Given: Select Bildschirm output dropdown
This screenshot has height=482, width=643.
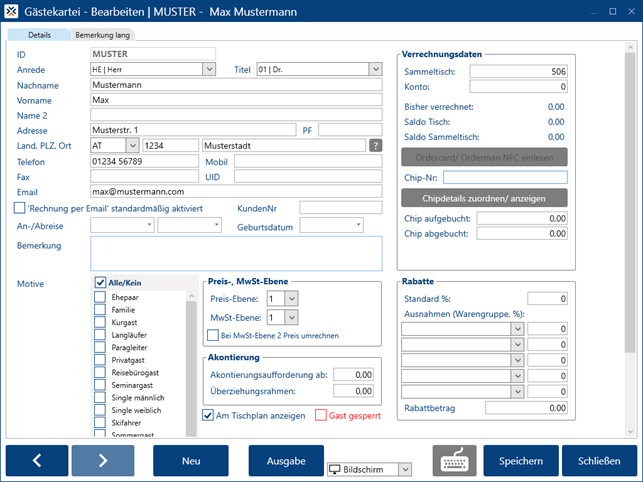Looking at the screenshot, I should [370, 468].
